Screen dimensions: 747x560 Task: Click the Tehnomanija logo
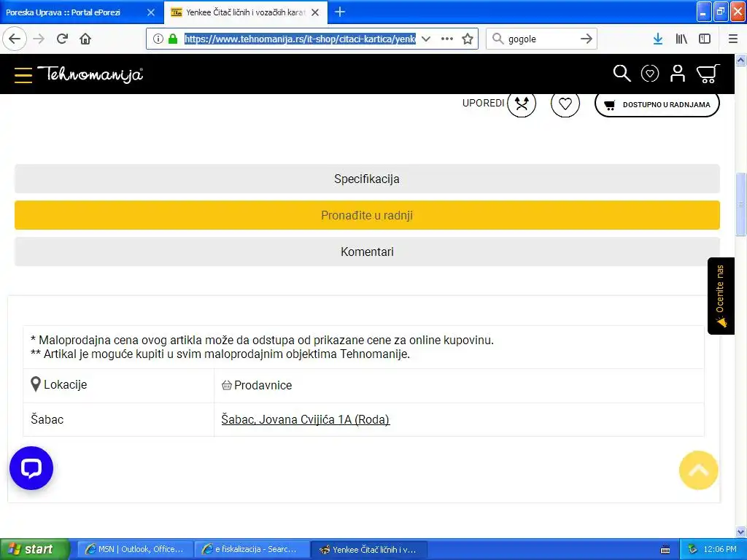pos(90,75)
